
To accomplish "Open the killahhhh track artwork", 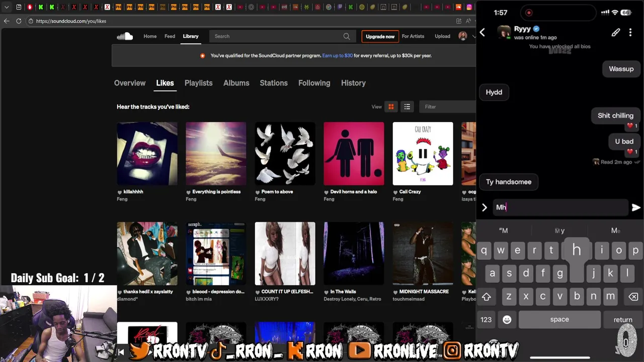I will [x=147, y=153].
